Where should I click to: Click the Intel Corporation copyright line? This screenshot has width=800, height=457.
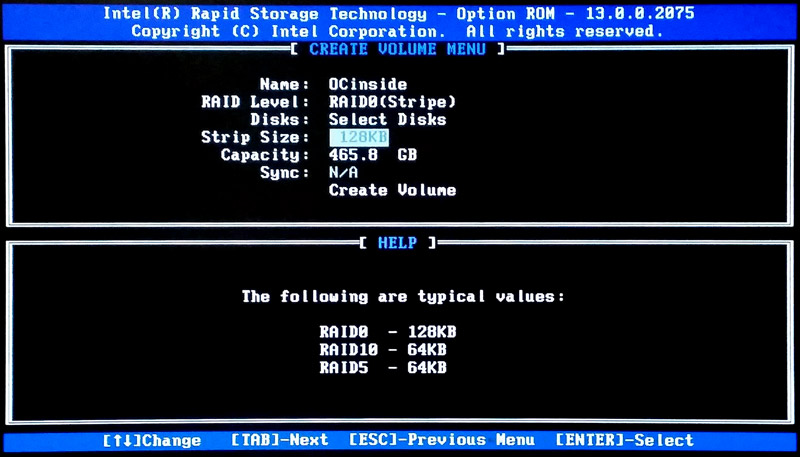[398, 31]
